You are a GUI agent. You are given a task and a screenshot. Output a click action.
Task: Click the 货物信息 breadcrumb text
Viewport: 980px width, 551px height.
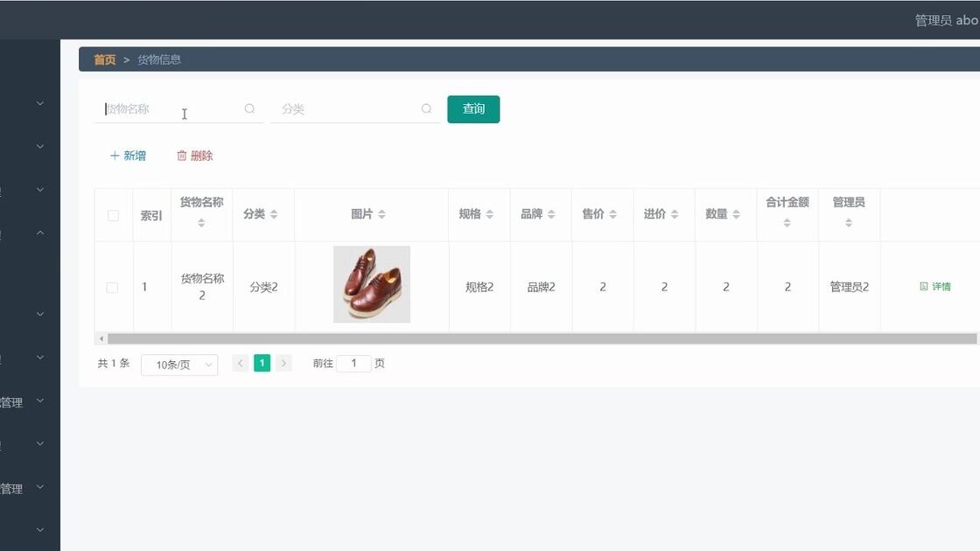pos(159,59)
